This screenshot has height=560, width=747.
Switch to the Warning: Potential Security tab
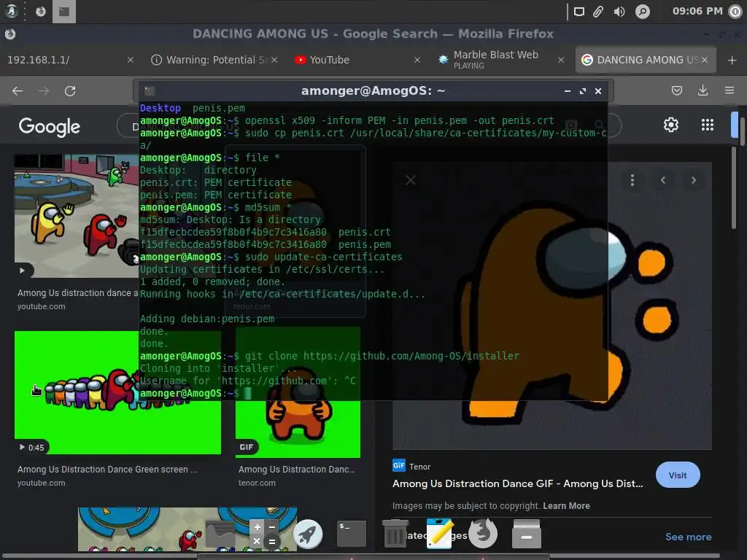tap(209, 60)
